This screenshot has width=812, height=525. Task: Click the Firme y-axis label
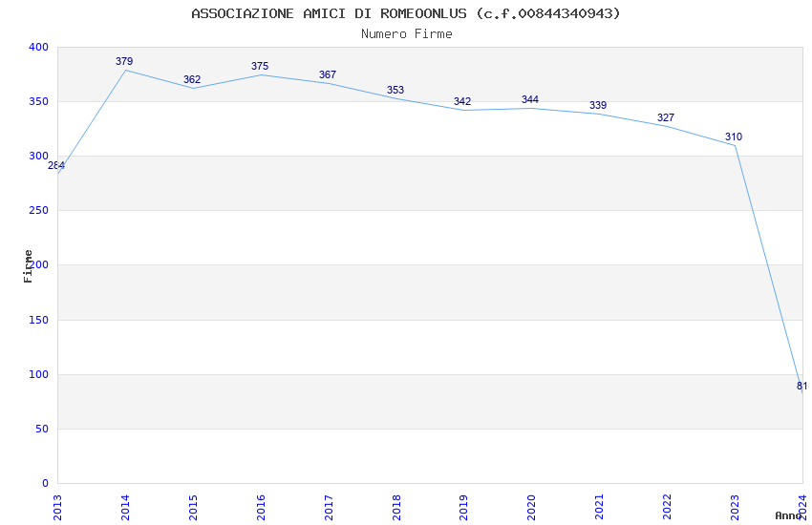28,266
